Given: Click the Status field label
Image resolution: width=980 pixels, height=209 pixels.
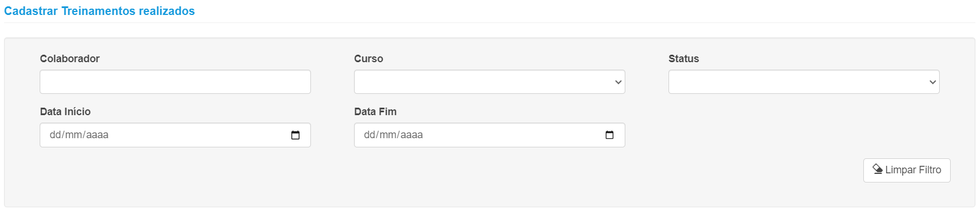Looking at the screenshot, I should pos(683,59).
